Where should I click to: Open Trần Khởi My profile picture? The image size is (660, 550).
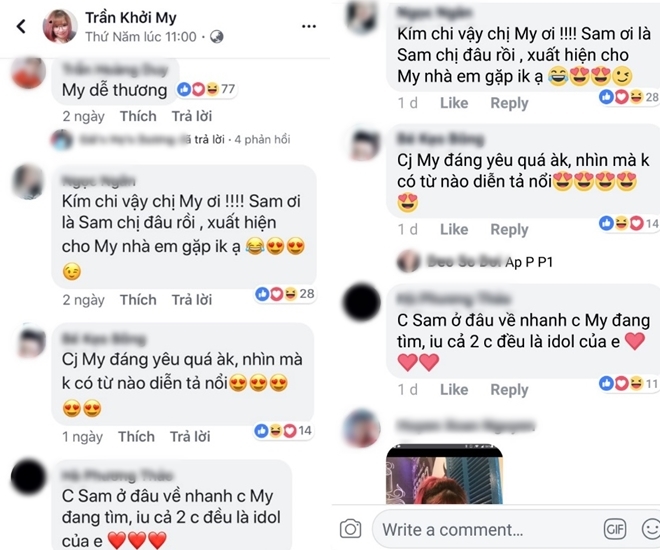point(60,27)
